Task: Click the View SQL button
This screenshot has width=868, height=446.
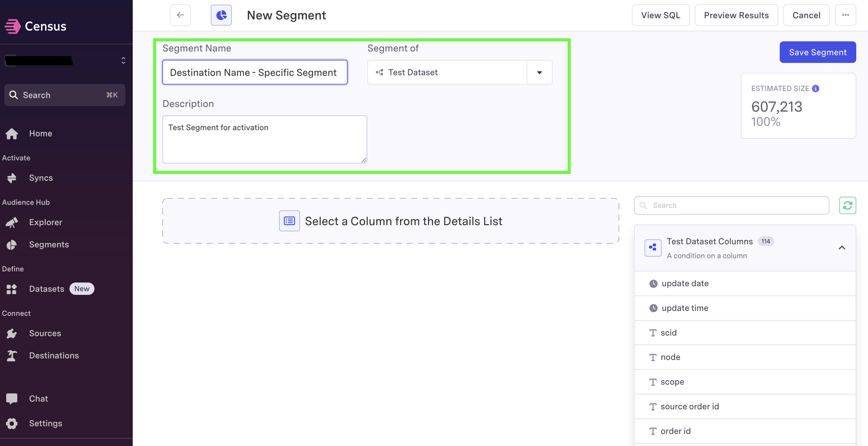Action: [x=661, y=15]
